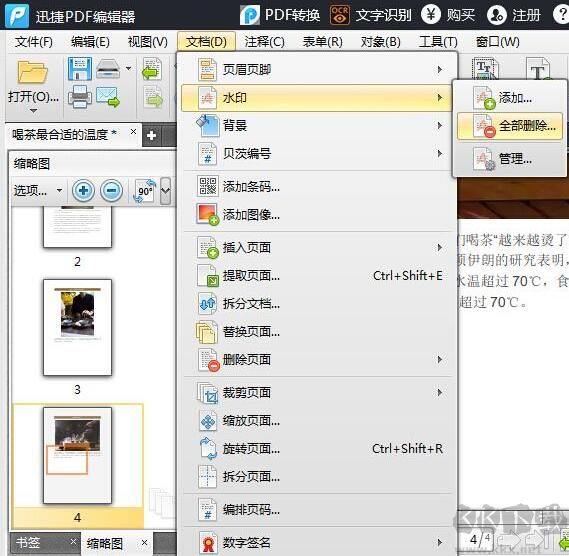Viewport: 569px width, 556px height.
Task: Open 裁剪页面 crop pages submenu
Action: point(315,392)
